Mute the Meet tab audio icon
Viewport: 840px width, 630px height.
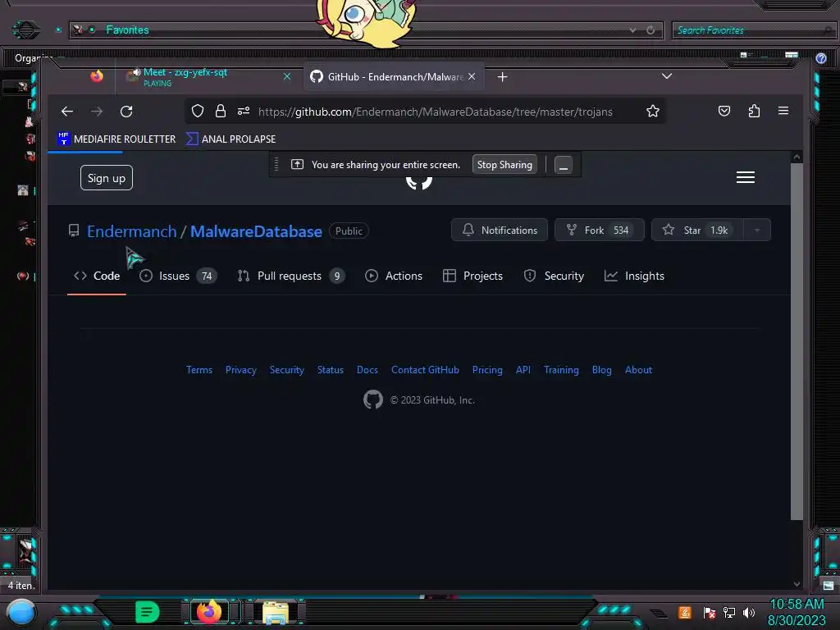click(x=137, y=72)
